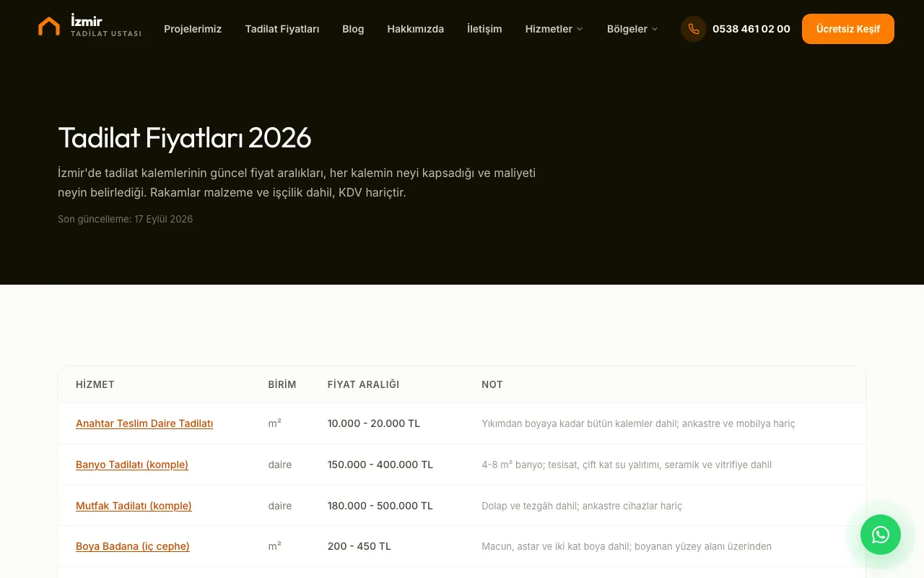Navigate to Hakkımızda page

[x=416, y=29]
